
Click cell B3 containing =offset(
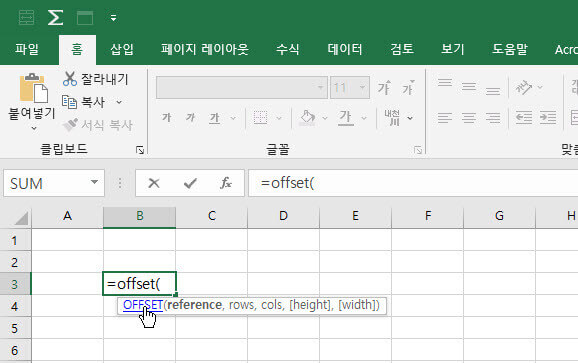pos(139,284)
